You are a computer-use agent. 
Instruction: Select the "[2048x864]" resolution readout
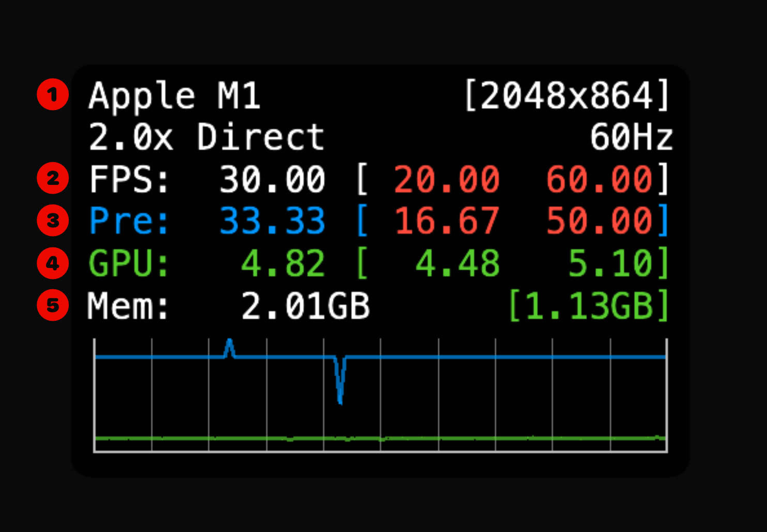point(567,96)
